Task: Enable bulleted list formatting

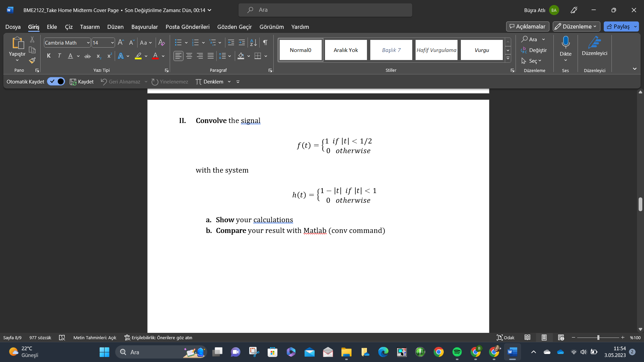Action: 178,43
